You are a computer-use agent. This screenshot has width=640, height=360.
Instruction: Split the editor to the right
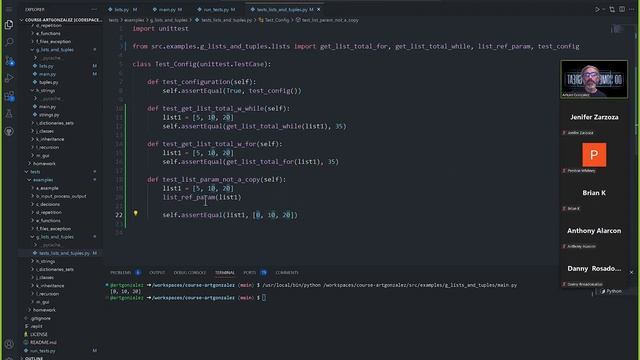click(622, 9)
